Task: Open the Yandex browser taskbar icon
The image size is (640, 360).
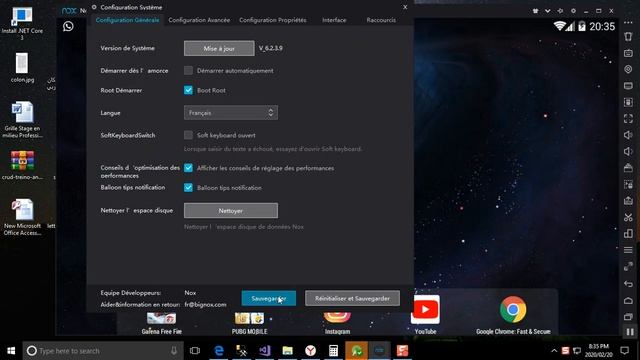Action: point(311,351)
